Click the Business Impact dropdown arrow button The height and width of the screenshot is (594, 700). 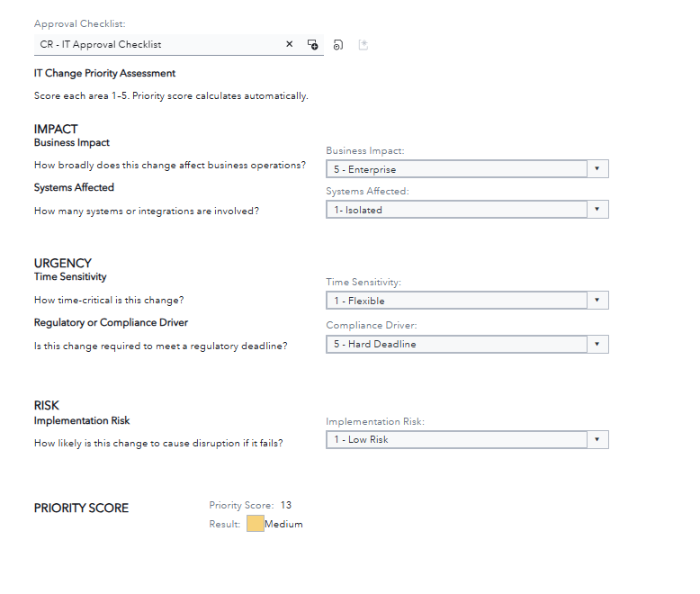[x=597, y=169]
